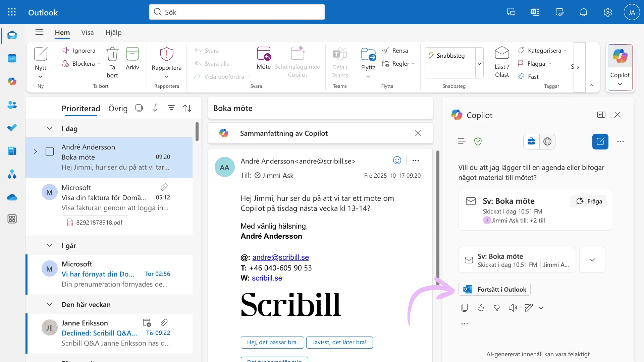This screenshot has width=644, height=362.
Task: Select the checkbox for André Andersson email
Action: pyautogui.click(x=50, y=152)
